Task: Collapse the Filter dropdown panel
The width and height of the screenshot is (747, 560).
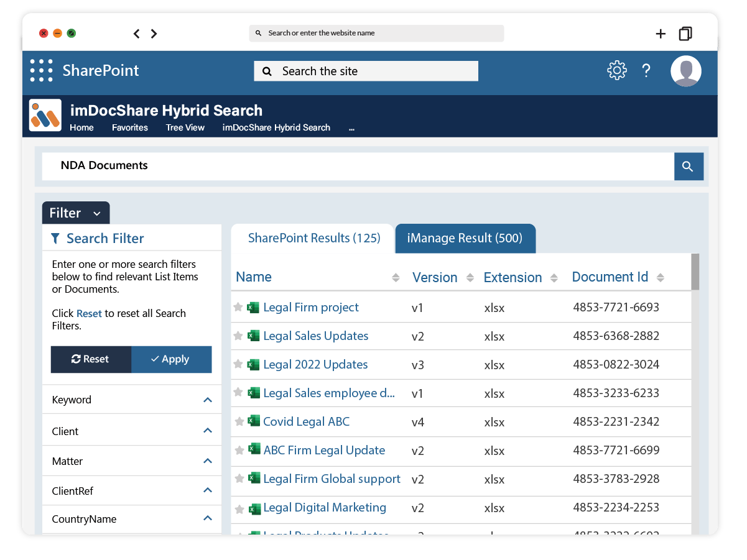Action: click(76, 213)
